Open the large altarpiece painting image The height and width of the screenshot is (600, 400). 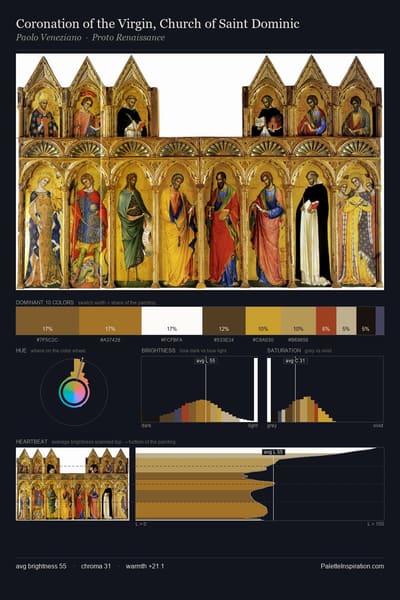pyautogui.click(x=200, y=171)
